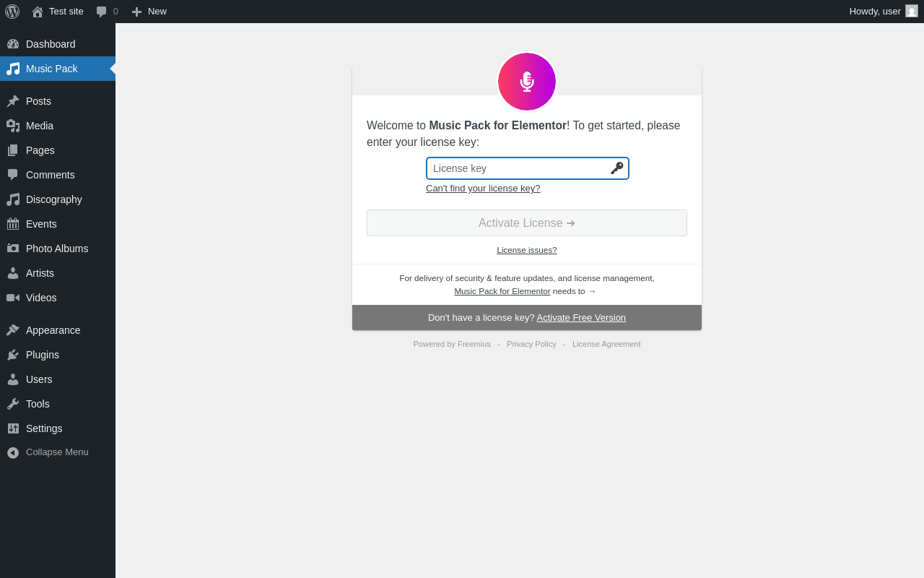Open the Pages menu item
The image size is (924, 578).
click(58, 150)
